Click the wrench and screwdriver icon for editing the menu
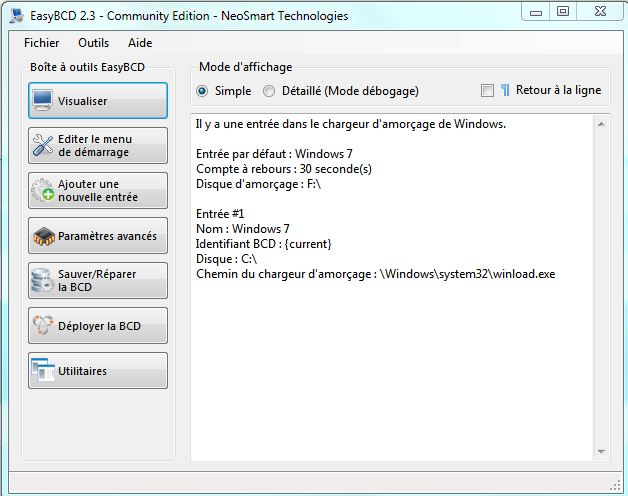Screen dimensions: 628x496 pyautogui.click(x=42, y=145)
